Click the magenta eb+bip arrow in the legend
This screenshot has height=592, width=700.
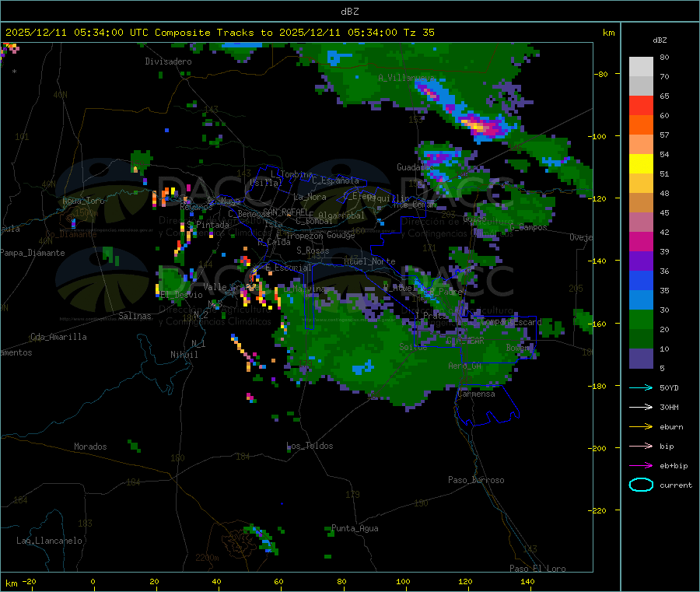(x=641, y=466)
